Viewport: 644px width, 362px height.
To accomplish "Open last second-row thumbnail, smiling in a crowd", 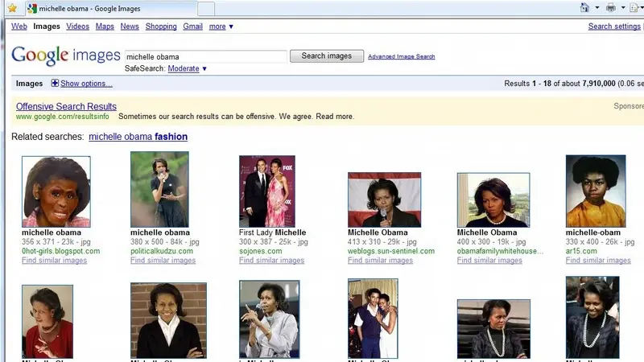I will [x=592, y=318].
